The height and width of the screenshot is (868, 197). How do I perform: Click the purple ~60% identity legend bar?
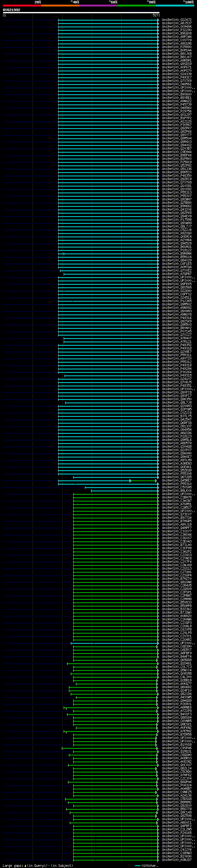pos(98,6)
